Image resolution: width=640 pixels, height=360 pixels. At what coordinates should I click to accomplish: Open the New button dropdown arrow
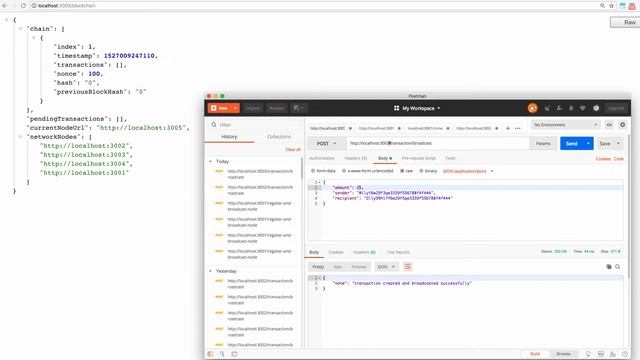(236, 108)
